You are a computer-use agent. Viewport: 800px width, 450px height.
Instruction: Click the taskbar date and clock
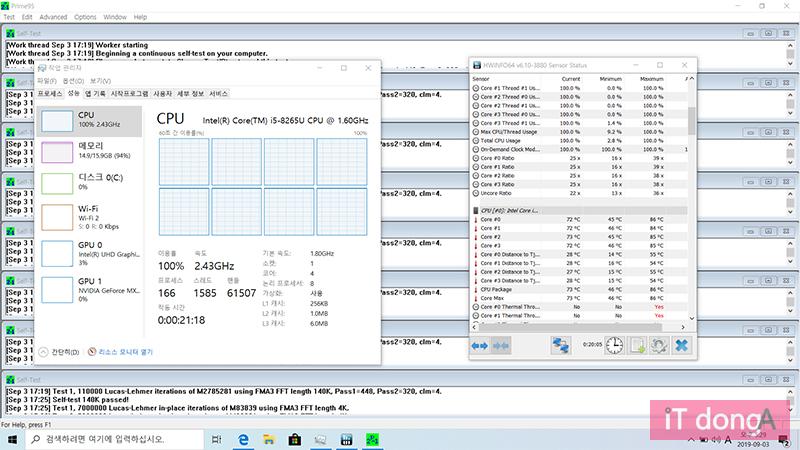coord(753,439)
